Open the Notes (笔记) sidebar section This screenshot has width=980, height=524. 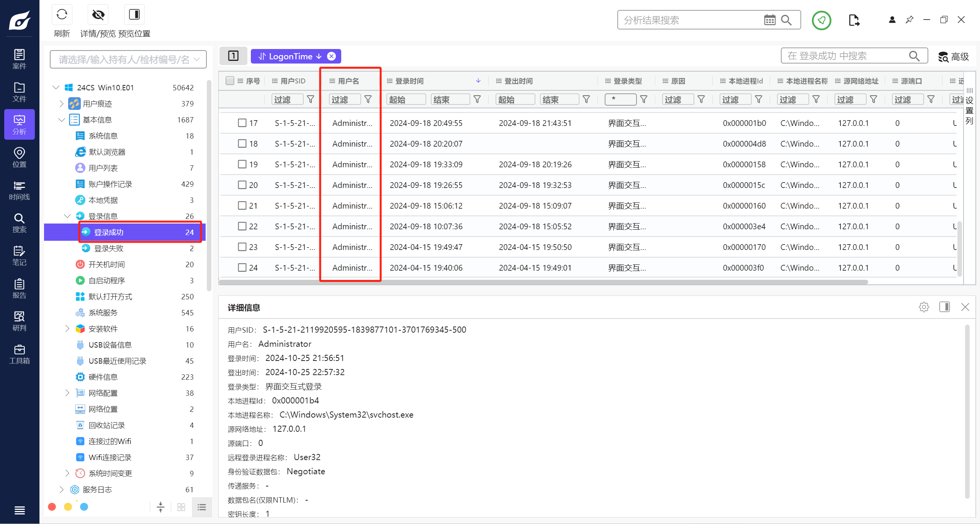(19, 256)
